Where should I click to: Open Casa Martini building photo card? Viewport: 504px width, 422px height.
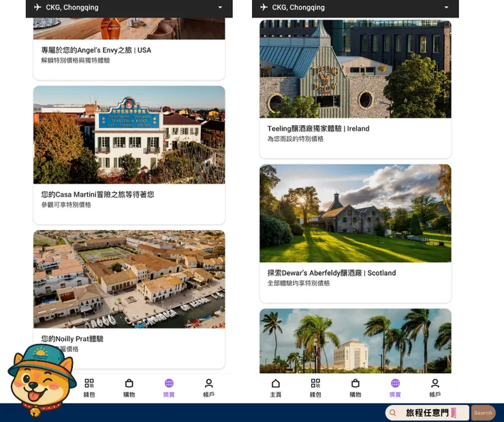tap(129, 135)
